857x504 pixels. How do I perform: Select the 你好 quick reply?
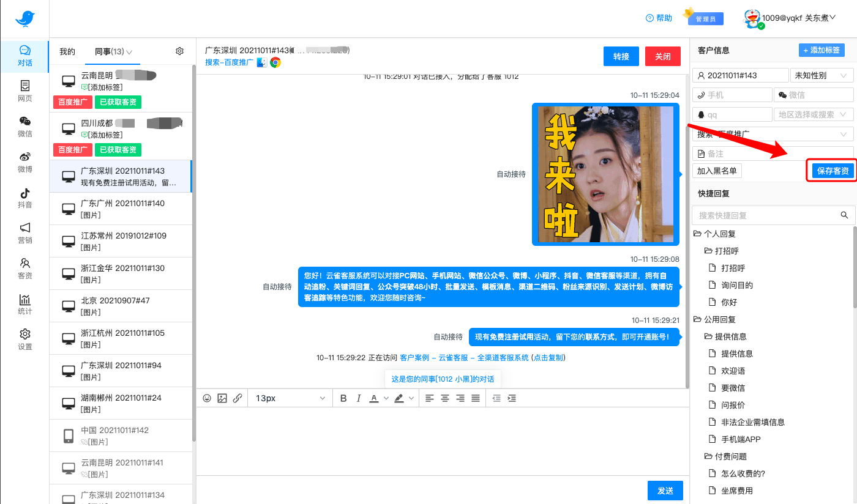tap(729, 302)
